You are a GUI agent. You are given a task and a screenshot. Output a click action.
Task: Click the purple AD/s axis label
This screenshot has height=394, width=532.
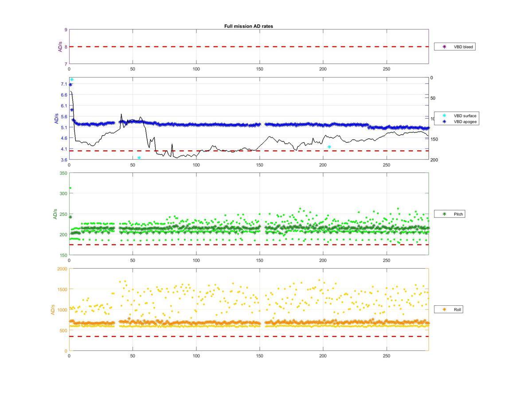(x=60, y=47)
